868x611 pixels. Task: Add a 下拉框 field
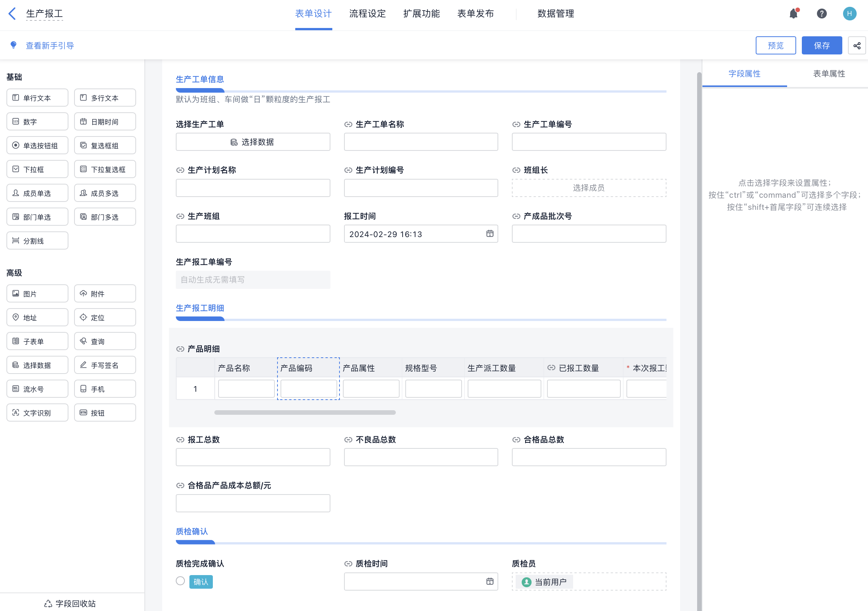[37, 169]
